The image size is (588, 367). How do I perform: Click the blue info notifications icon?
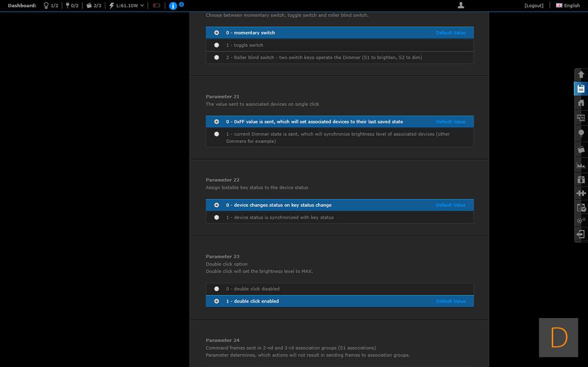pos(173,6)
